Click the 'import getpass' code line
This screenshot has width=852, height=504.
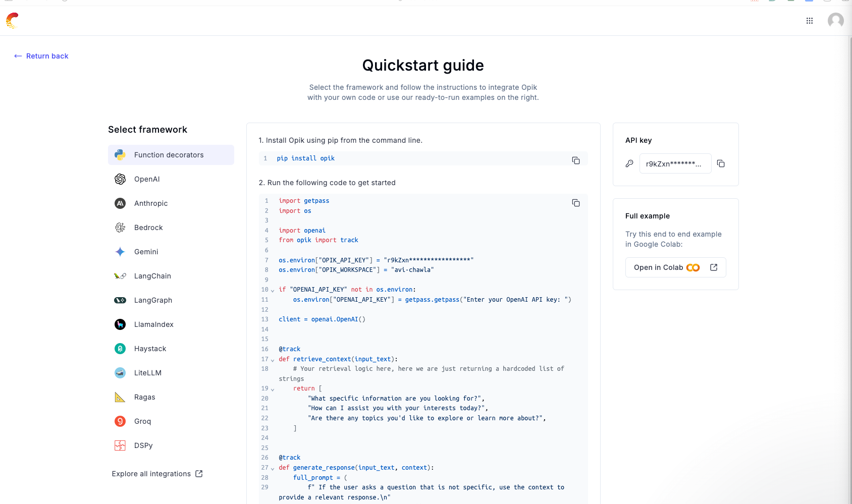pyautogui.click(x=304, y=201)
